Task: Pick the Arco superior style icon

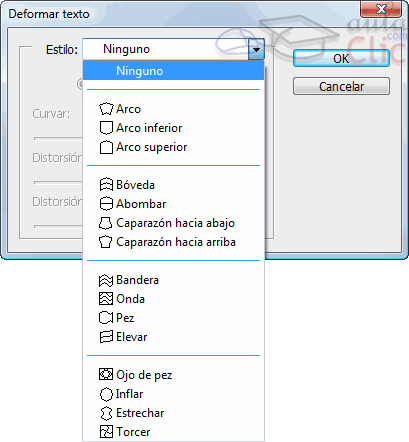Action: (x=106, y=147)
